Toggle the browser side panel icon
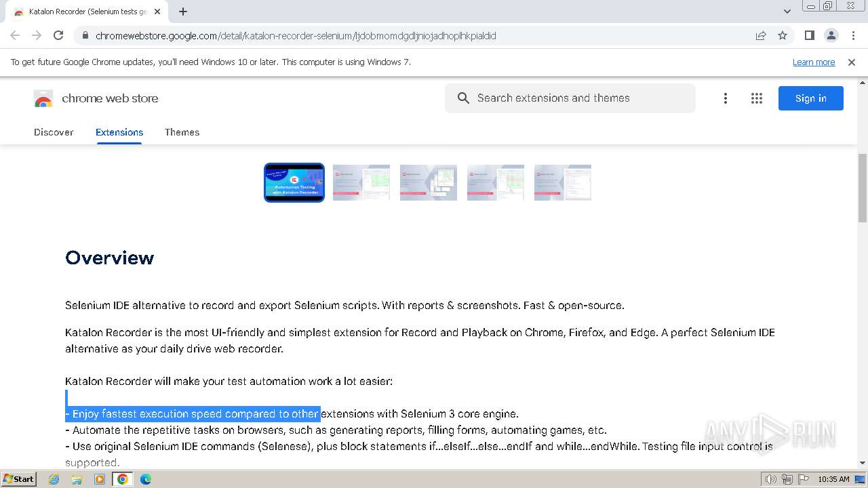Screen dimensions: 868x488 pos(809,35)
